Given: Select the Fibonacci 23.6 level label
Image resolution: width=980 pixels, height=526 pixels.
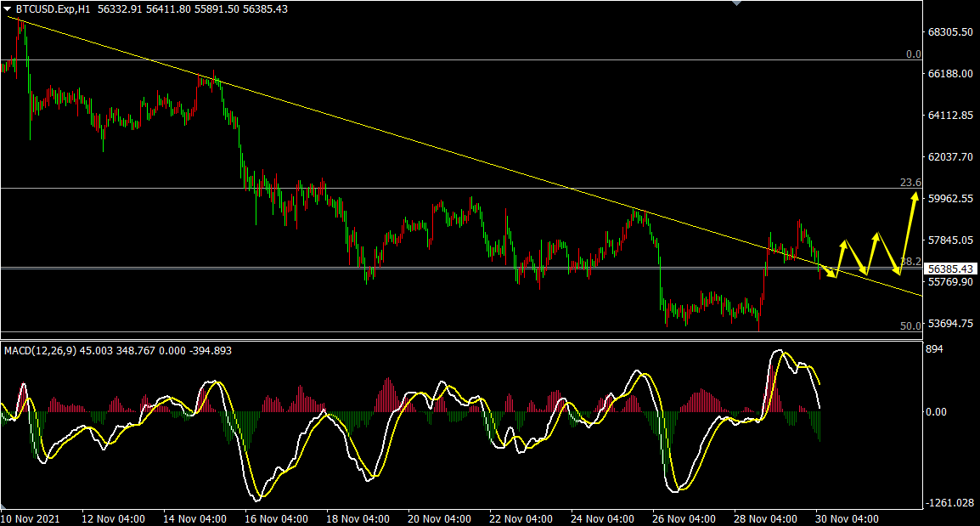Looking at the screenshot, I should (910, 183).
